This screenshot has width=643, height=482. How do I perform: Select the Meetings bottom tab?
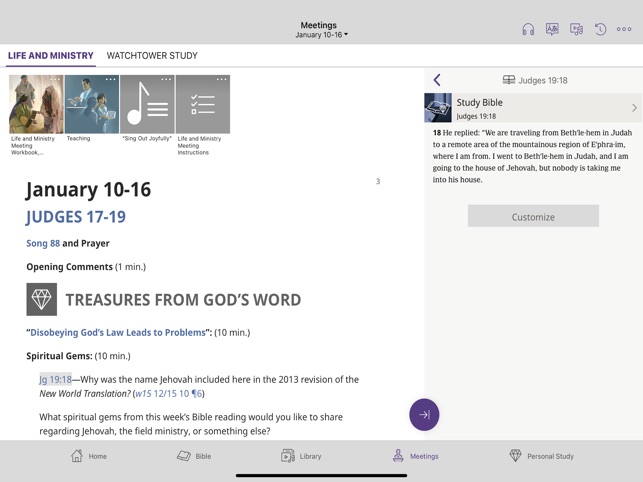point(415,456)
